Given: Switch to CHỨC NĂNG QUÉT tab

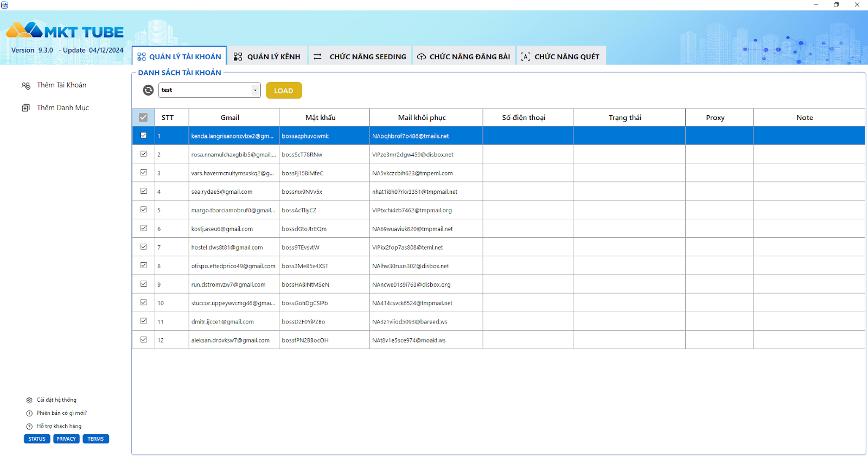Looking at the screenshot, I should coord(561,56).
